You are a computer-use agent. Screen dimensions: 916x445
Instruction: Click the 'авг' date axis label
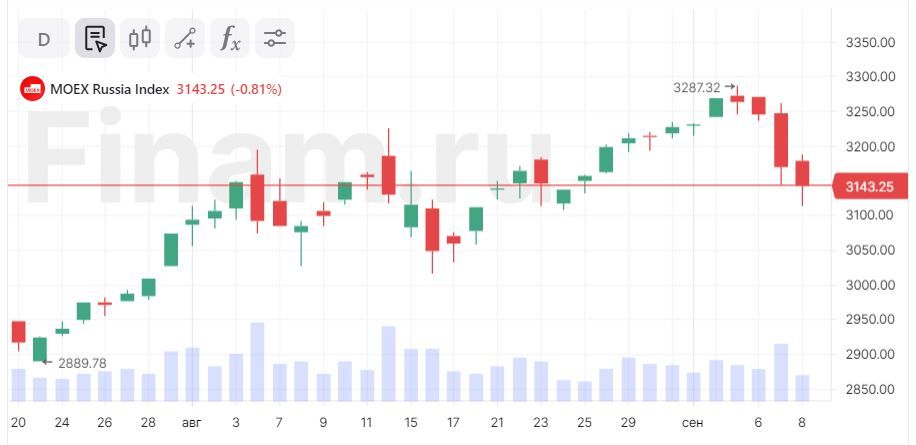pos(192,423)
